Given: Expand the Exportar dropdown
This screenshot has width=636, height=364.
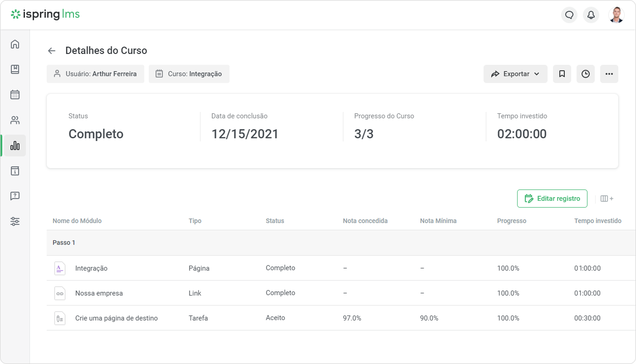Looking at the screenshot, I should pos(515,74).
